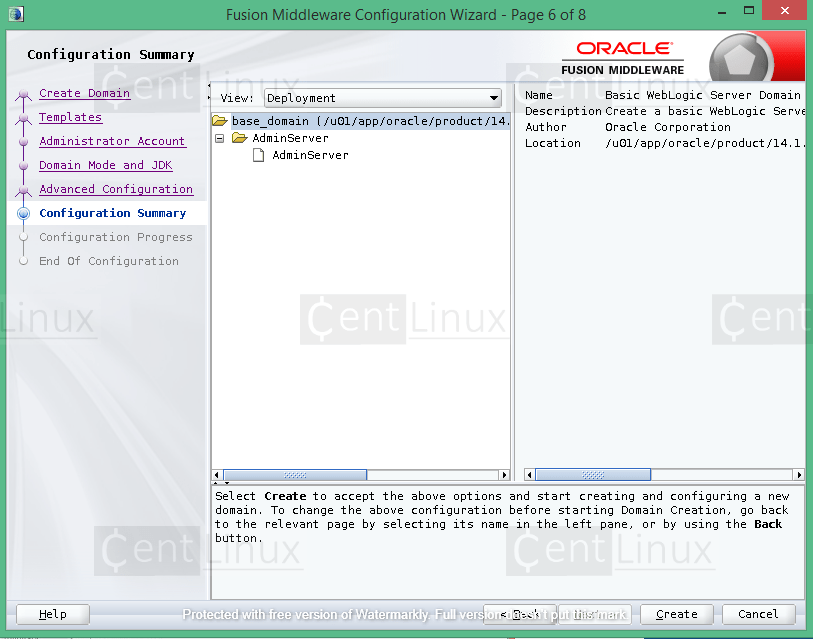Click the Help button

tap(53, 614)
